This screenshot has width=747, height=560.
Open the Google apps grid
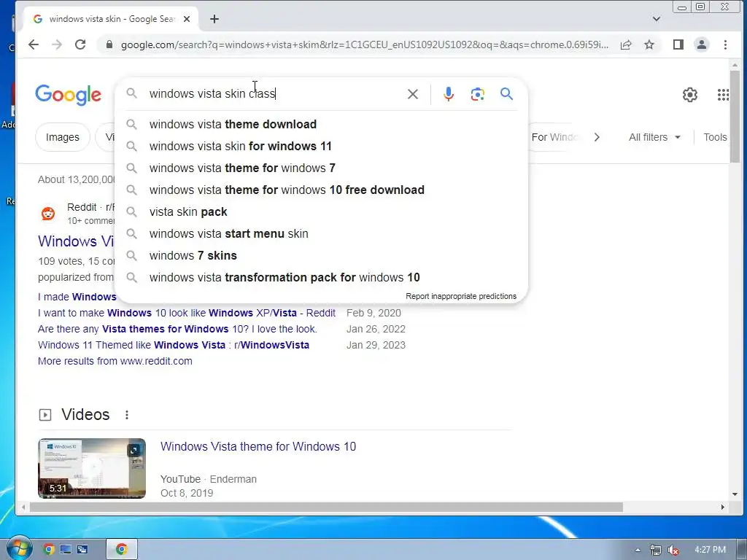click(723, 95)
